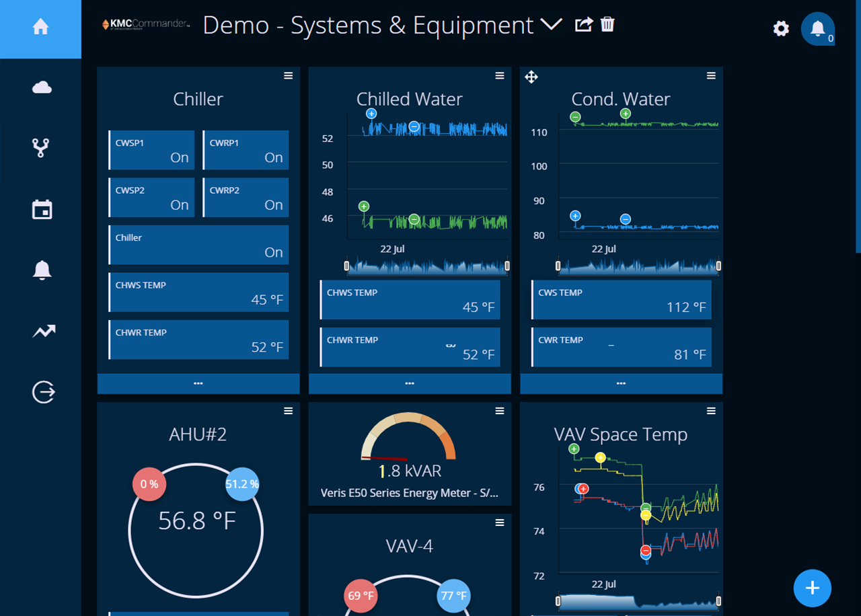Click the blue plus marker on Cond. Water chart
The width and height of the screenshot is (861, 616).
pyautogui.click(x=575, y=217)
